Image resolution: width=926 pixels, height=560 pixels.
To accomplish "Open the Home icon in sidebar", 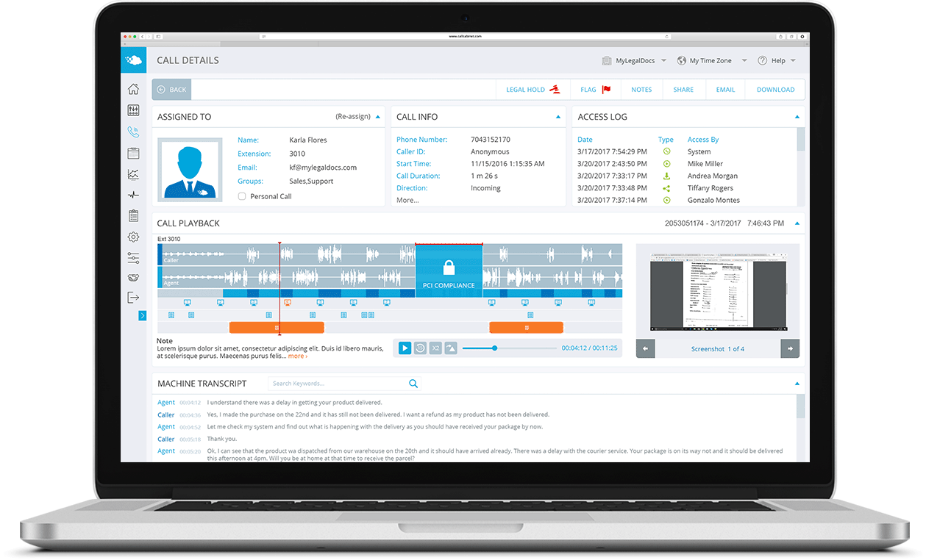I will click(x=133, y=89).
